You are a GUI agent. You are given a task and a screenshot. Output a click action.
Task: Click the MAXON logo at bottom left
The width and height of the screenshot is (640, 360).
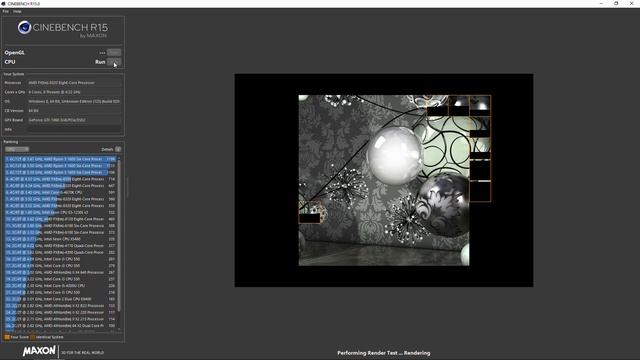point(39,351)
